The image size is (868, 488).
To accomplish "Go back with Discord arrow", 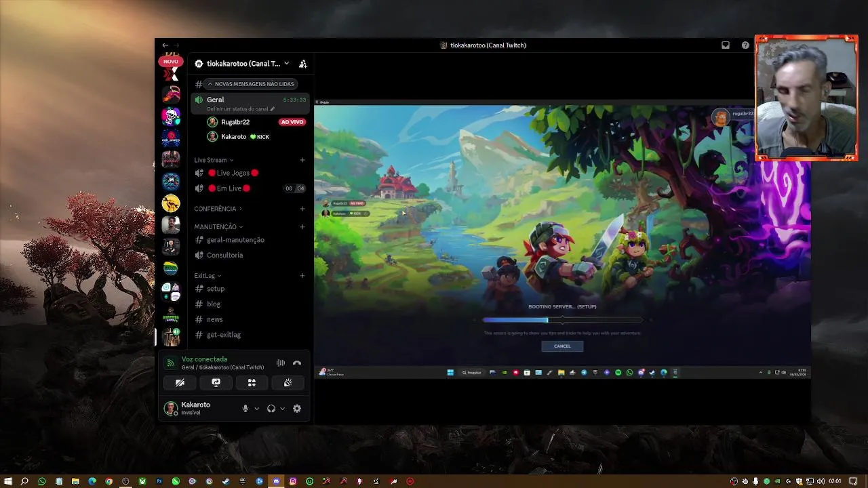I will [165, 45].
